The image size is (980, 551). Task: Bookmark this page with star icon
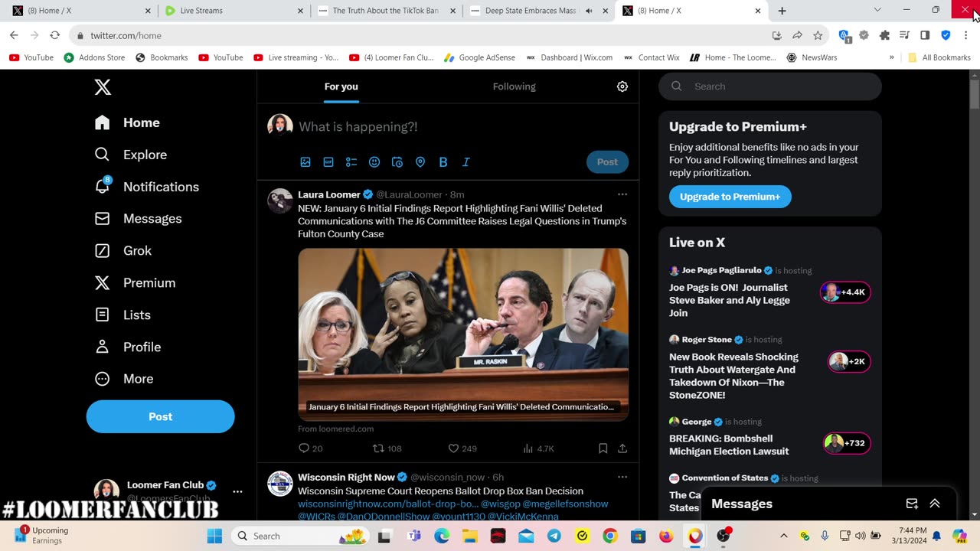coord(818,35)
